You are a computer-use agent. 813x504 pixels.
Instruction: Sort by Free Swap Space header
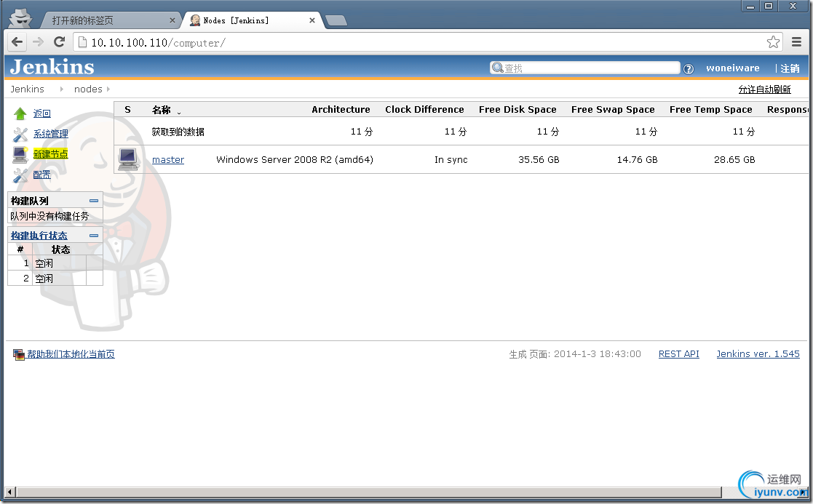(613, 109)
